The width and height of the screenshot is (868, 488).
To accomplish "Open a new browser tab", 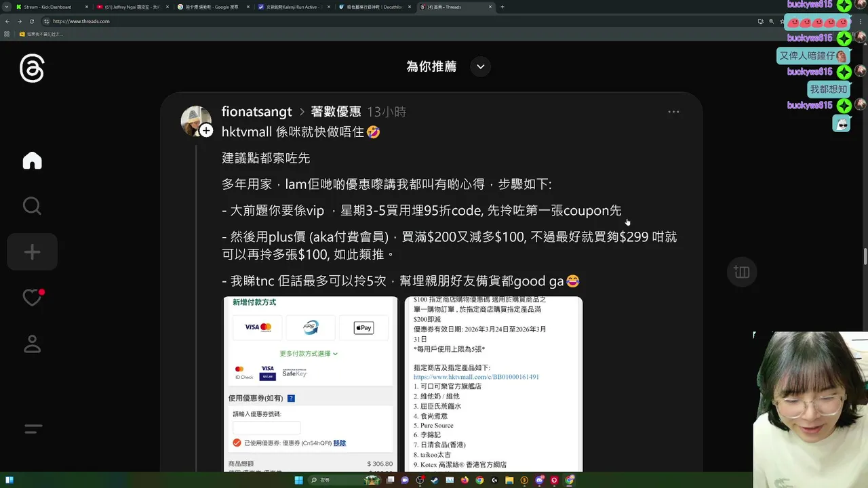I will click(x=502, y=7).
